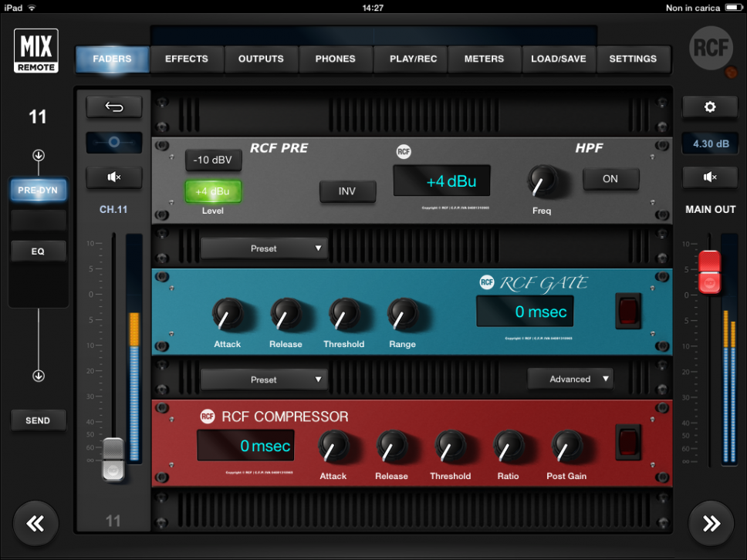The image size is (747, 560).
Task: Open the main out gear settings
Action: [710, 107]
